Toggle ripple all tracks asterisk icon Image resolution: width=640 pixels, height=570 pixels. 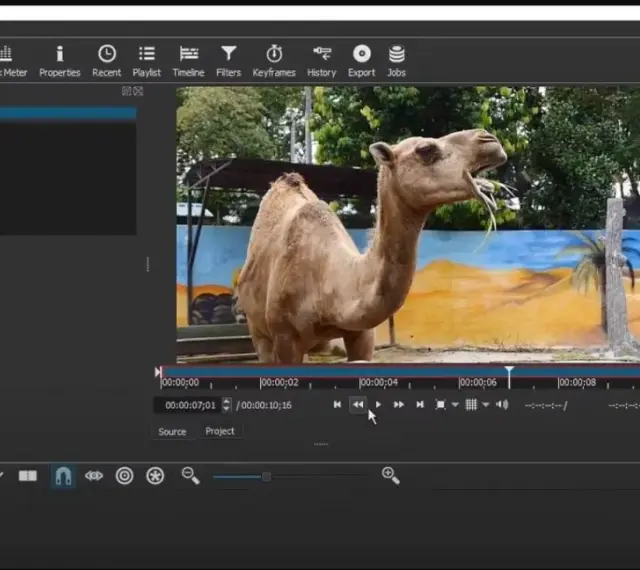point(155,476)
